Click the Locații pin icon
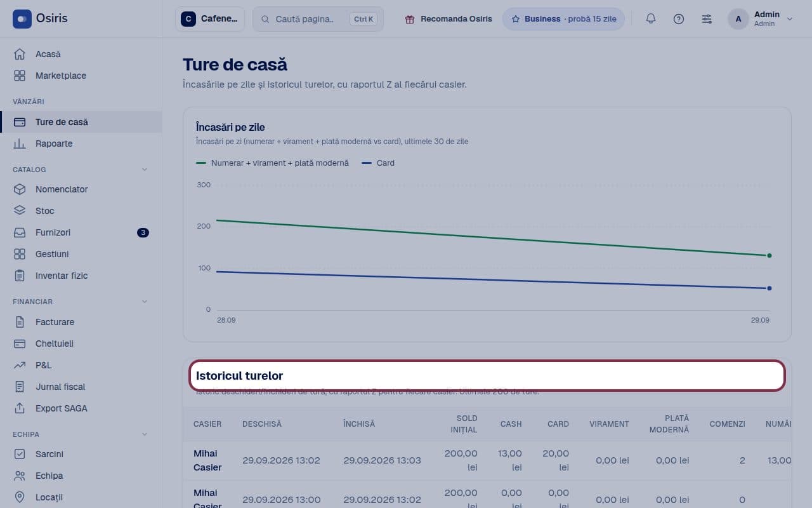This screenshot has width=812, height=508. (20, 497)
